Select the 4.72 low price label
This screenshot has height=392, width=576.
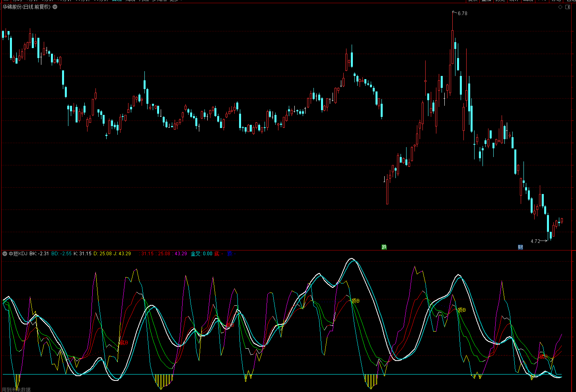pyautogui.click(x=535, y=241)
